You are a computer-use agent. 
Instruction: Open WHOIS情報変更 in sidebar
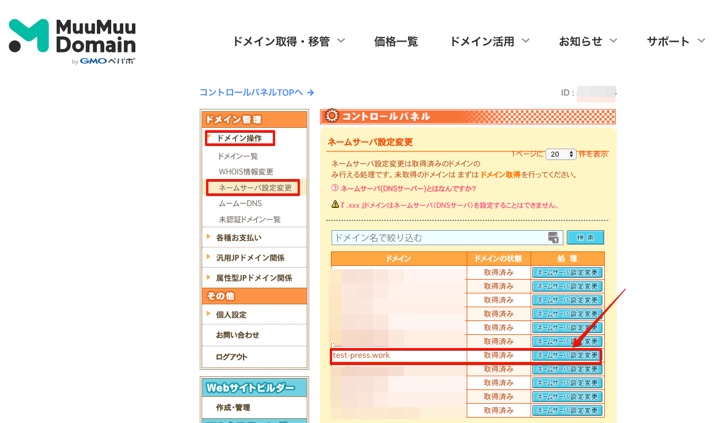(x=246, y=172)
